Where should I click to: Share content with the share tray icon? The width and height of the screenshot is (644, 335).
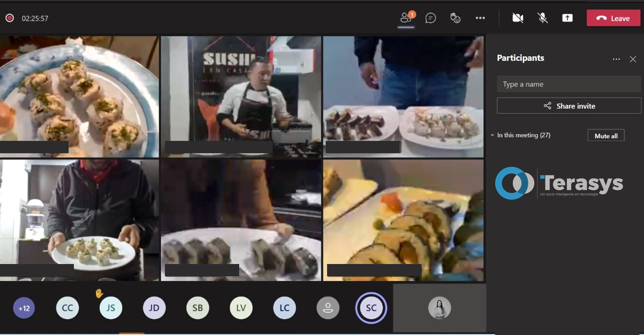tap(567, 18)
